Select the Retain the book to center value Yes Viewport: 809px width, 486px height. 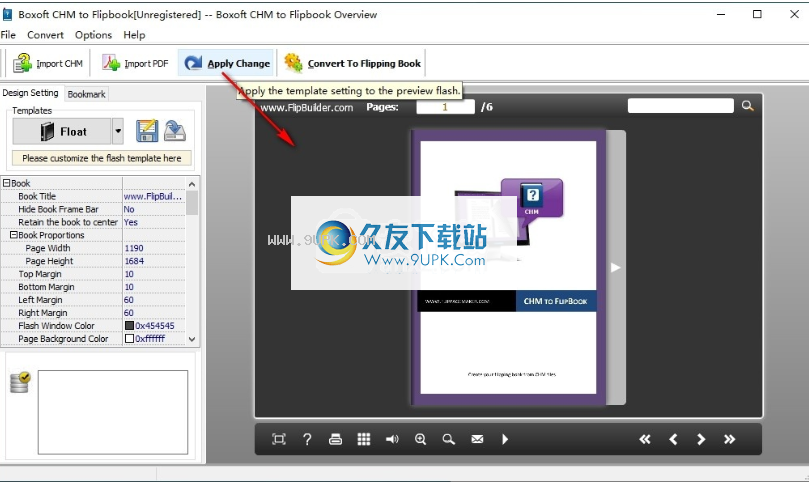[x=153, y=222]
